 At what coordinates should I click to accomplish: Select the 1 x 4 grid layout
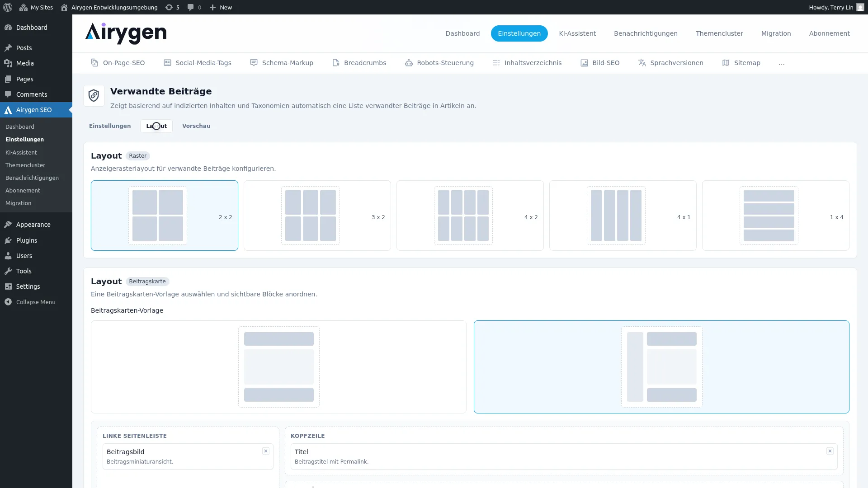776,216
